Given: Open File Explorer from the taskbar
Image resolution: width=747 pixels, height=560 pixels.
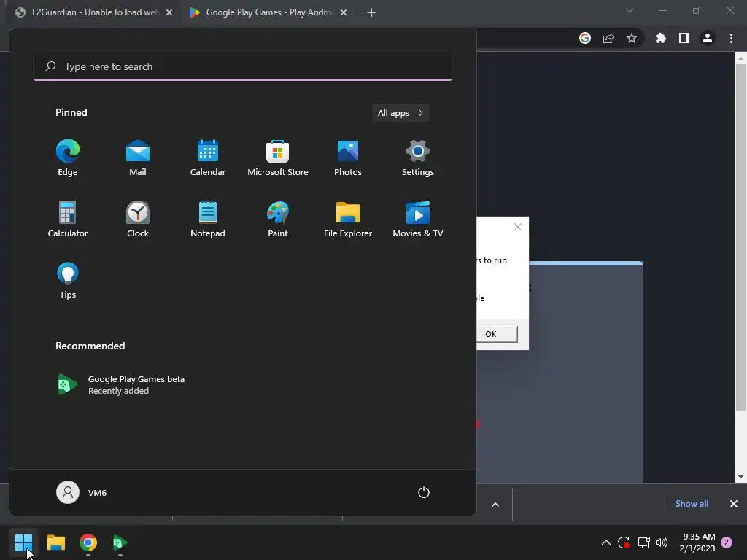Looking at the screenshot, I should click(x=55, y=542).
